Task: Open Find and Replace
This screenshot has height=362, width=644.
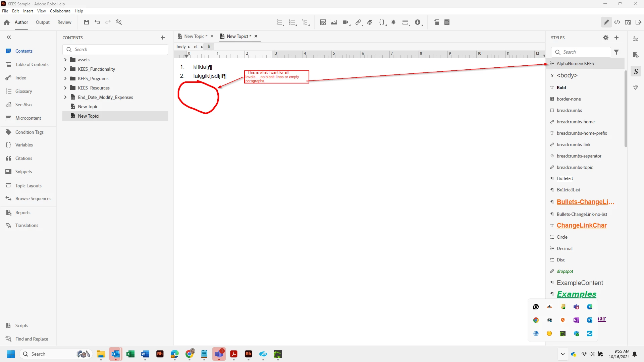Action: click(x=32, y=339)
